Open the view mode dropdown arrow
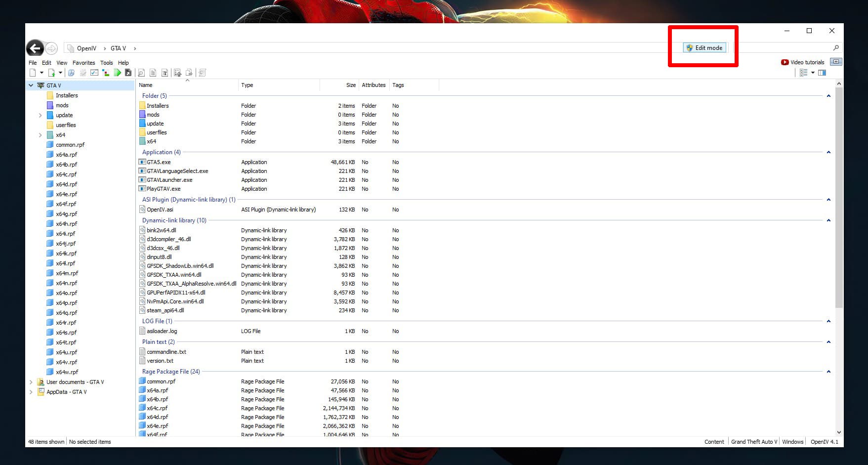This screenshot has height=465, width=868. [x=813, y=73]
